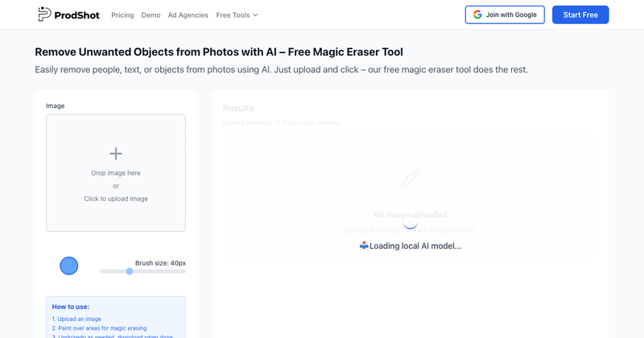Click the inbox emoji beside loading text

[x=364, y=246]
